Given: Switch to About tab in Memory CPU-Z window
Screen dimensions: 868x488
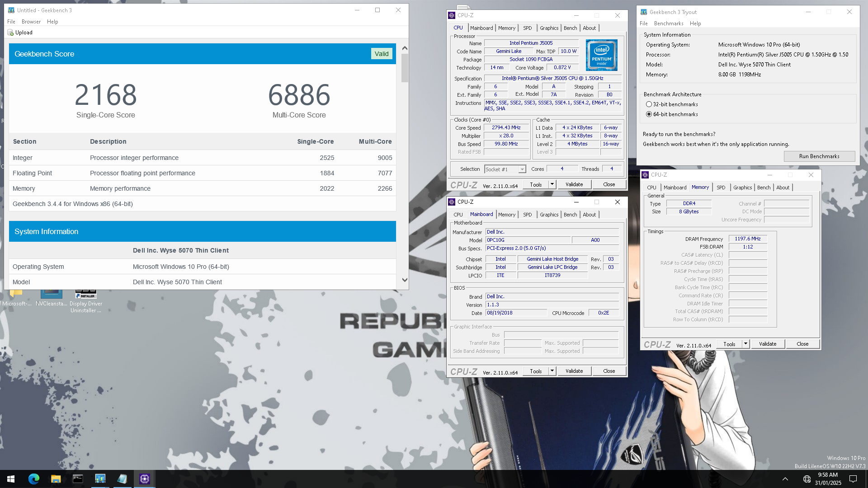Looking at the screenshot, I should 783,188.
